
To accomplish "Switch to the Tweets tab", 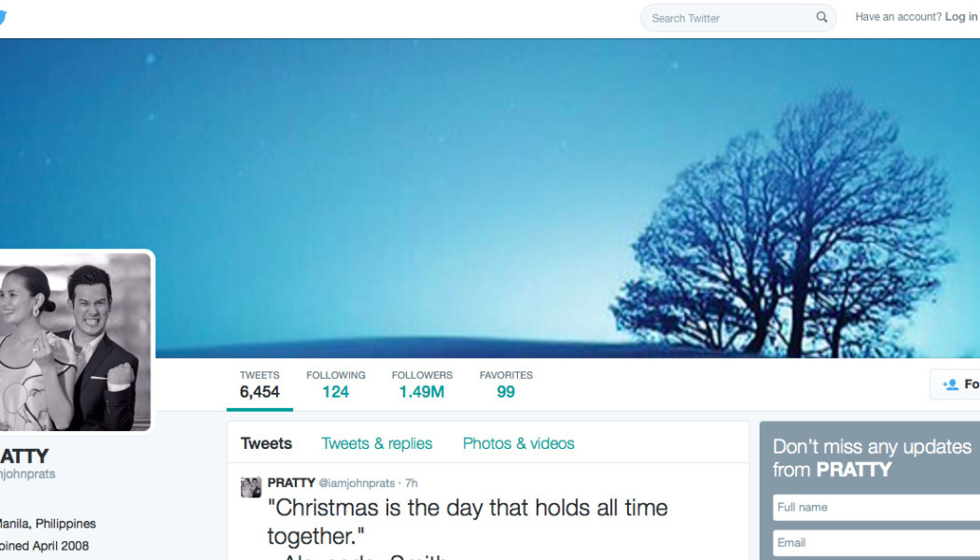I will [266, 443].
